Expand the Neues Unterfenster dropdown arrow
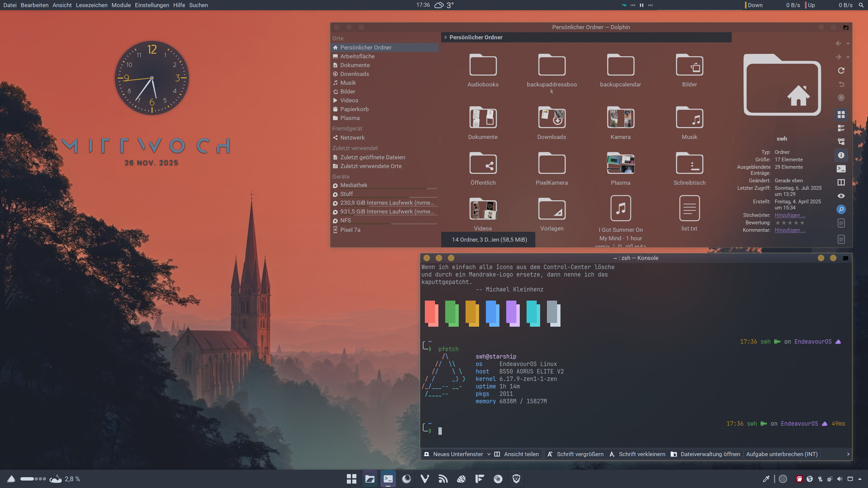Viewport: 868px width, 488px height. tap(489, 454)
